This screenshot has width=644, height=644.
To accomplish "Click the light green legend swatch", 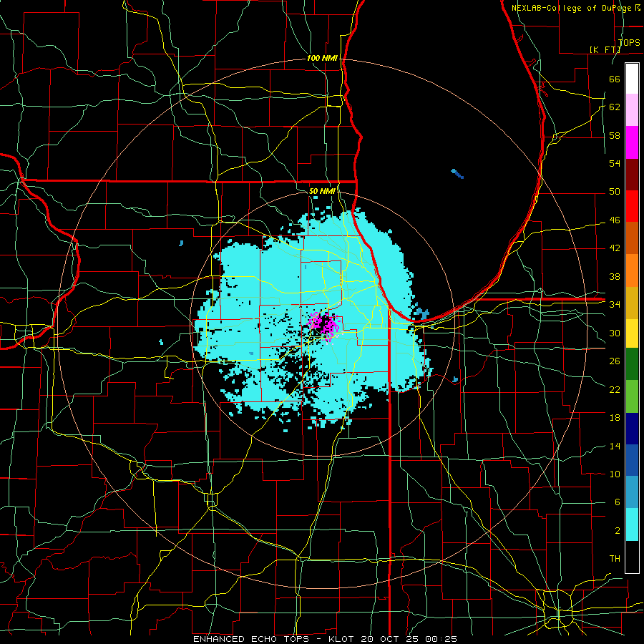I will click(632, 396).
